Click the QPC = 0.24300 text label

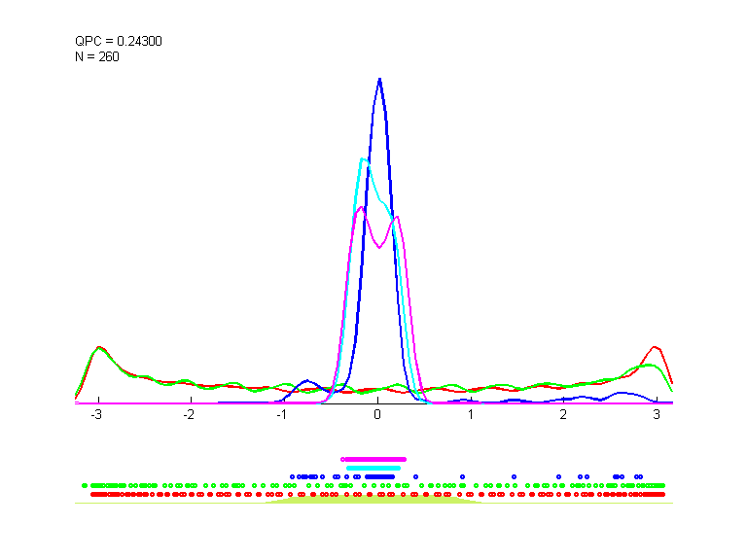click(113, 41)
